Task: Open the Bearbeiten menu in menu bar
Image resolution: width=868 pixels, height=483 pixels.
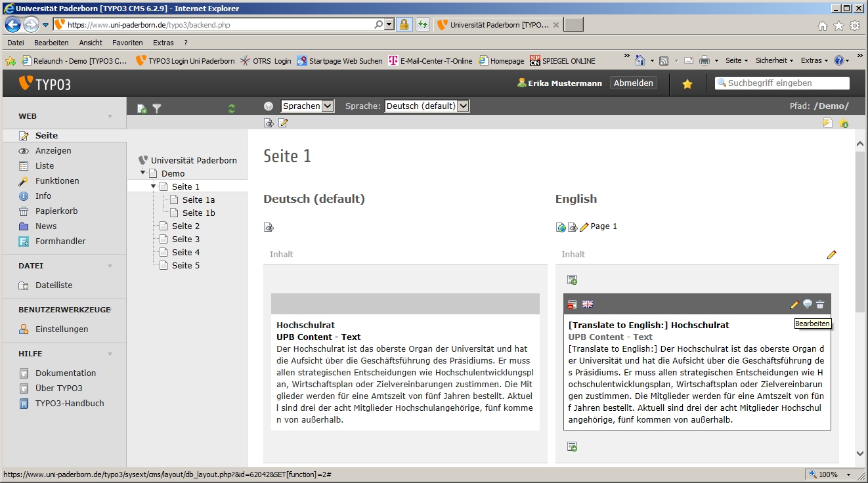Action: 51,43
